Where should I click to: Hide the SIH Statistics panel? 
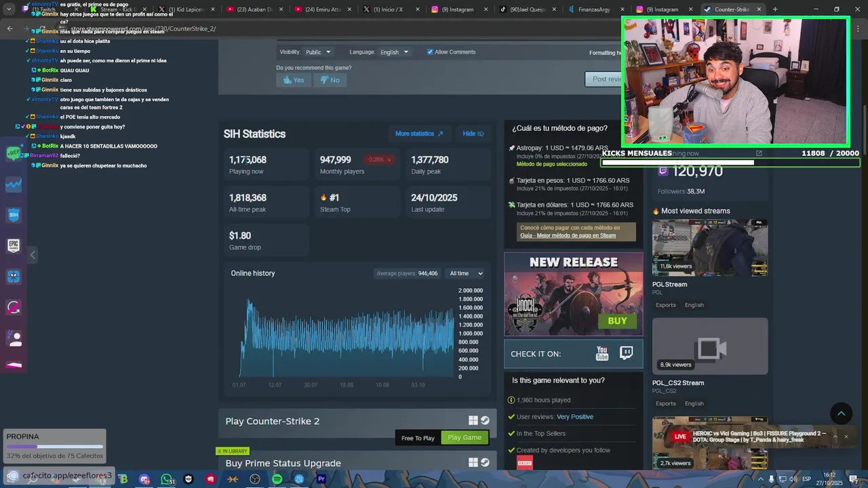[x=473, y=134]
